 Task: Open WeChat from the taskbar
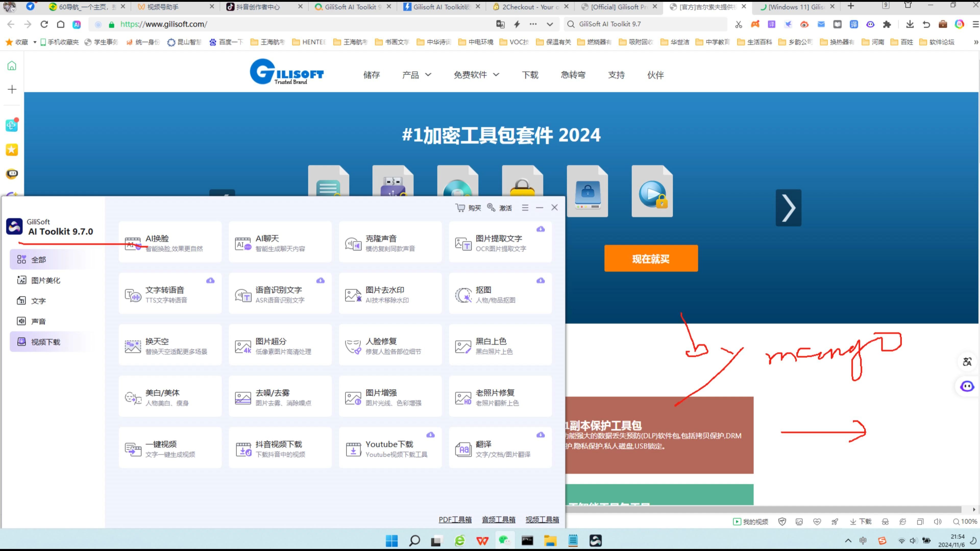(505, 540)
